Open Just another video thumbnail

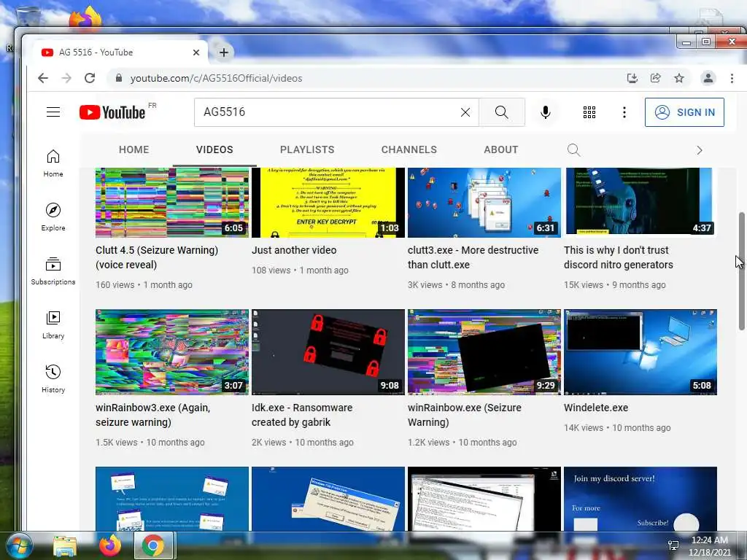tap(328, 203)
